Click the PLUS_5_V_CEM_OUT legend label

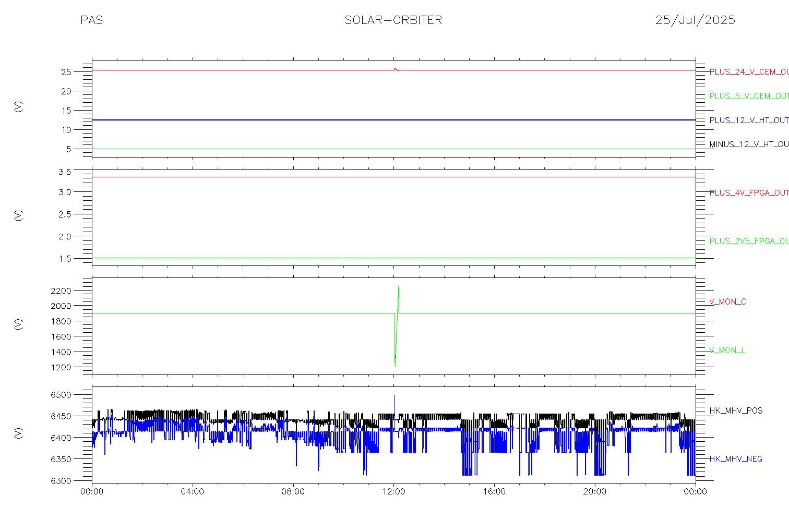tap(749, 96)
